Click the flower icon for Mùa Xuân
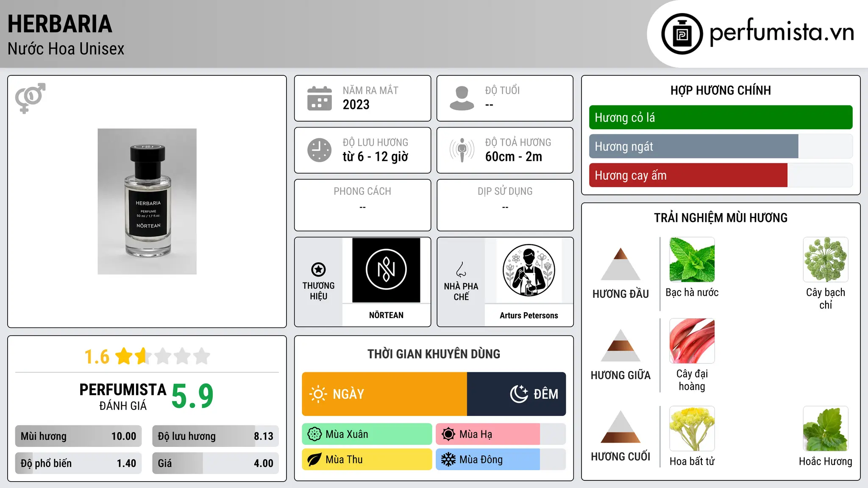Image resolution: width=868 pixels, height=488 pixels. [314, 434]
